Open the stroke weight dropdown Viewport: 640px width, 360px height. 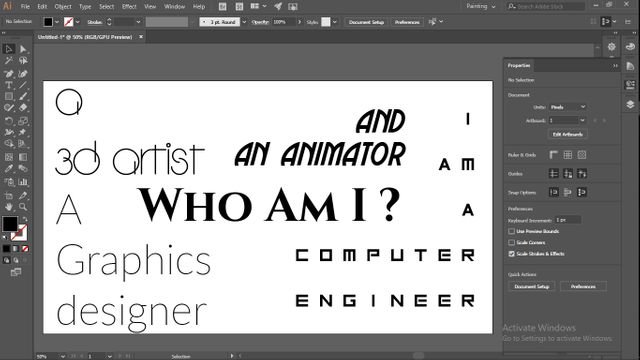point(138,22)
